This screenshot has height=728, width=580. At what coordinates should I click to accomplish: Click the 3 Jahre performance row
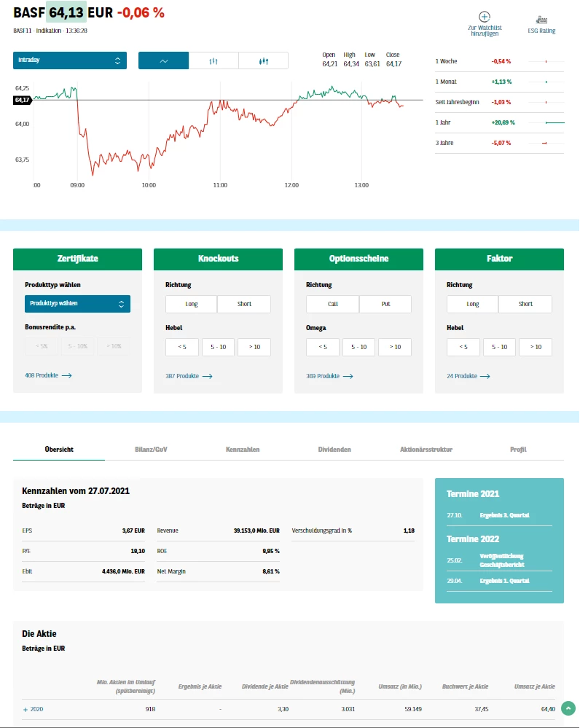(500, 143)
